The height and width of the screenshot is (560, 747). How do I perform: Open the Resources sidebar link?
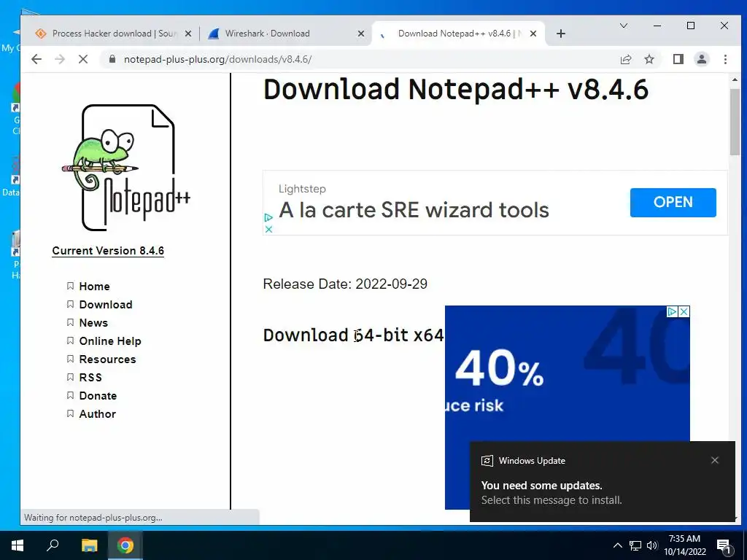click(x=107, y=359)
